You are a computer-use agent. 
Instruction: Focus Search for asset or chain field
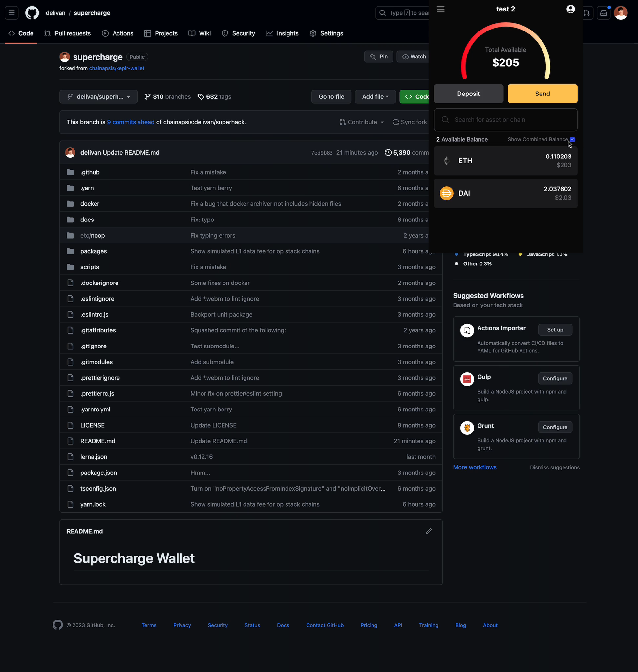click(505, 120)
